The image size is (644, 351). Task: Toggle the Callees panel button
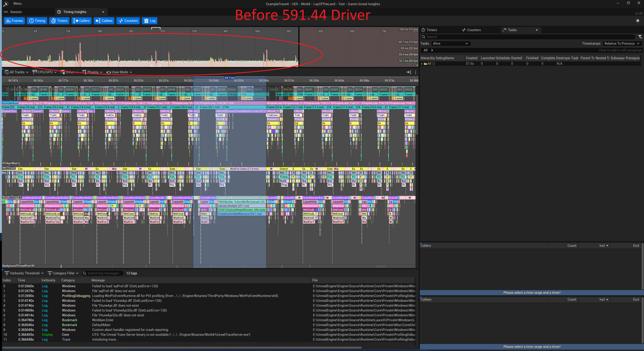coord(104,20)
